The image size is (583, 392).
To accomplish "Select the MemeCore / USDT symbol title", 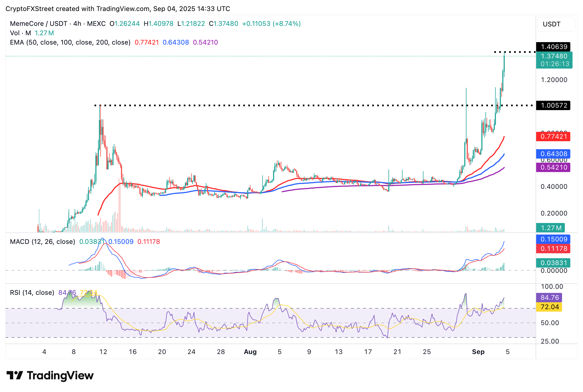I will [39, 24].
